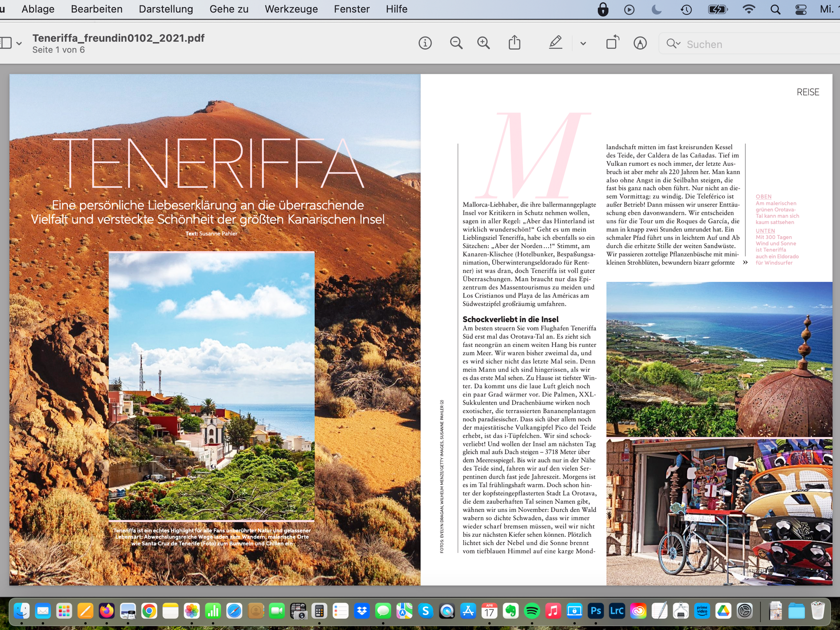Toggle the sidebar view button
840x630 pixels.
6,43
